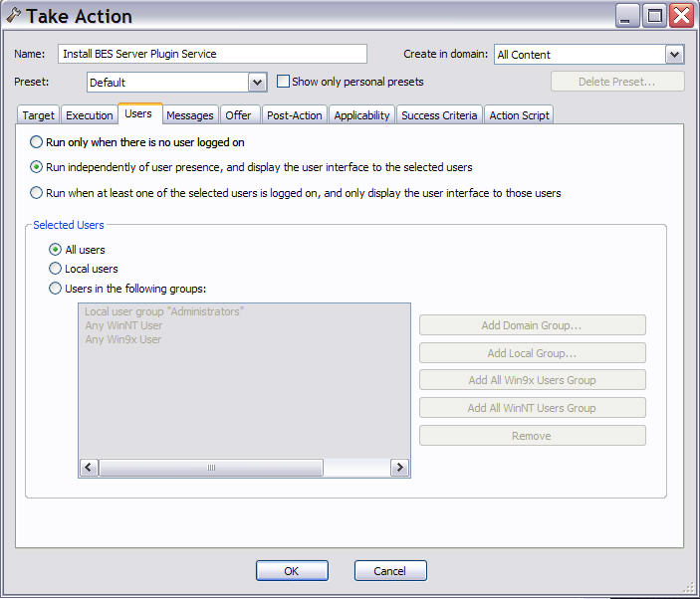Screen dimensions: 700x599
Task: Open the Offer tab
Action: [238, 115]
